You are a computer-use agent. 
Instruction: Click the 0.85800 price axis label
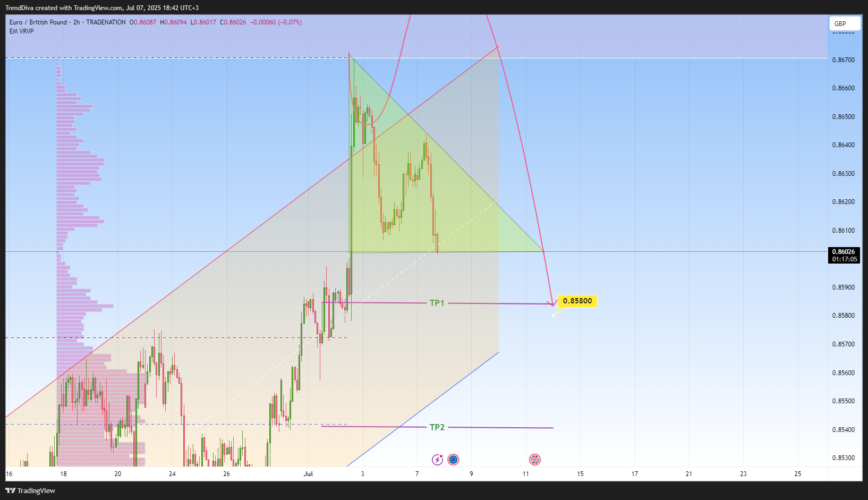click(x=844, y=316)
